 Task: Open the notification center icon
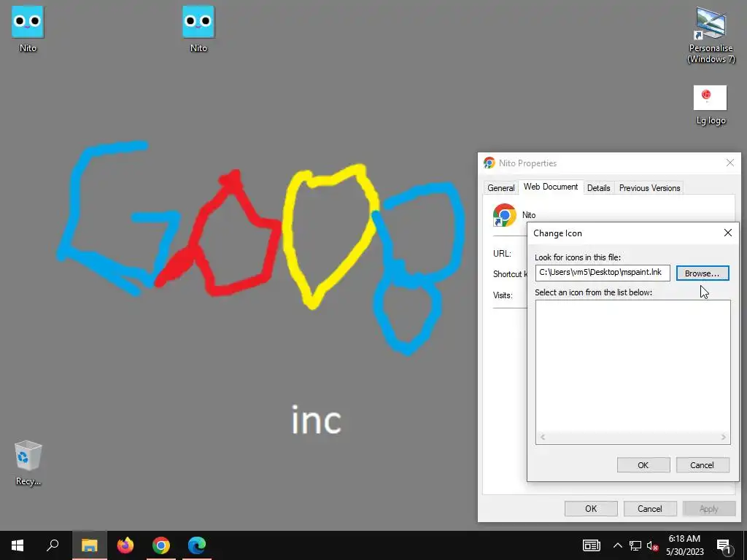tap(724, 545)
